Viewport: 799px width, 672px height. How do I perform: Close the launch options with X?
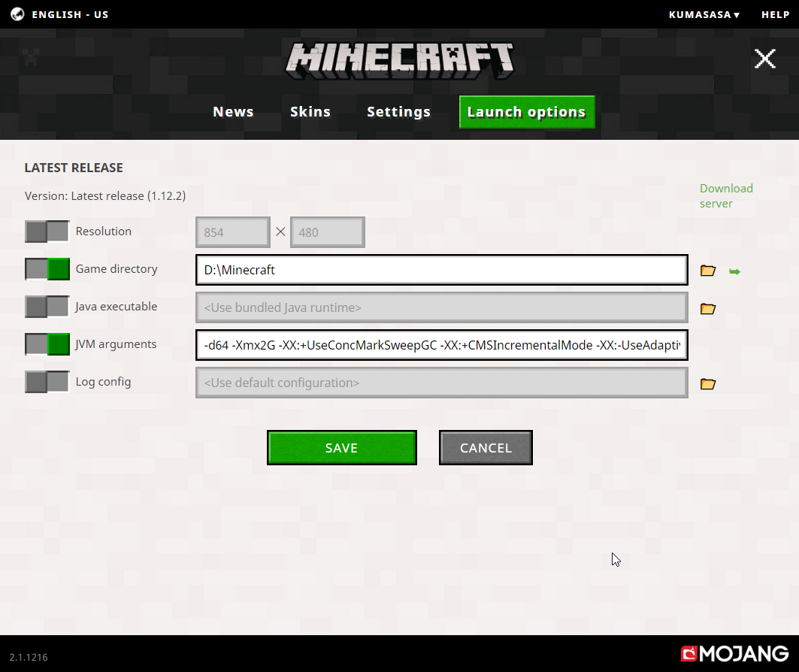pos(765,59)
